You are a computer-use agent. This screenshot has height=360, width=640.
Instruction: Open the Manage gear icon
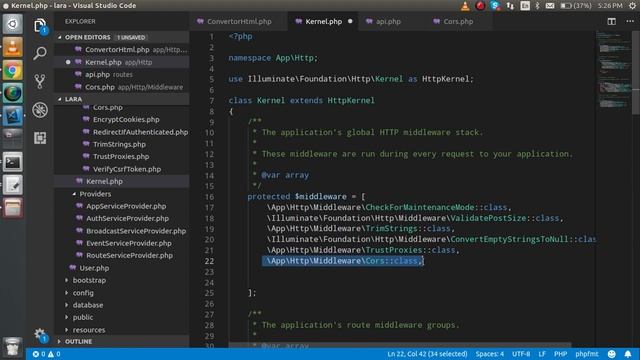[x=40, y=335]
